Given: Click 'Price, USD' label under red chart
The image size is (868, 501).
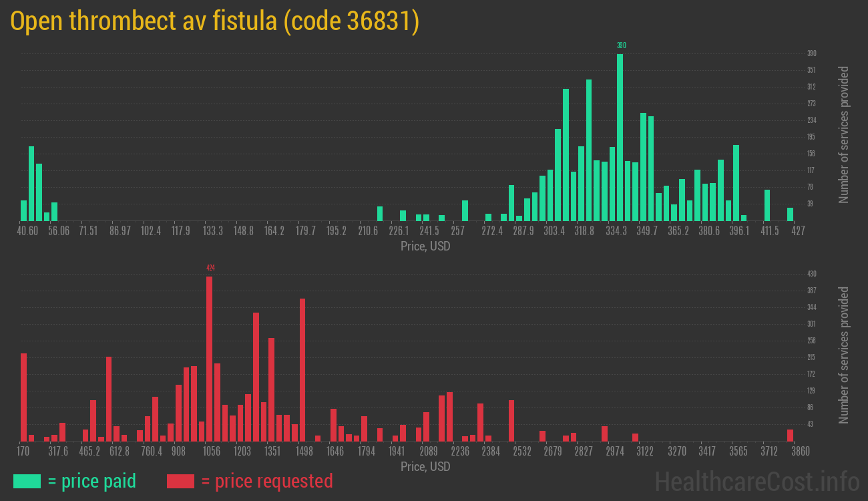Looking at the screenshot, I should pos(425,466).
